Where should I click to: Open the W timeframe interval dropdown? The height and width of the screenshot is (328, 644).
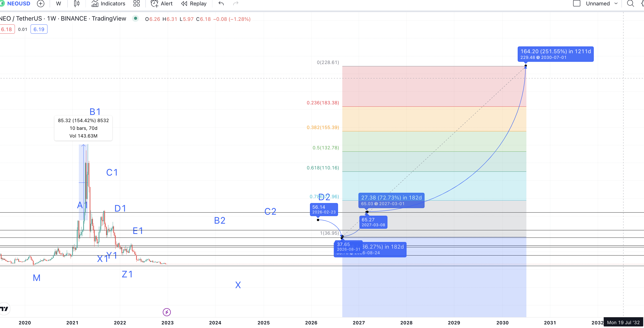pos(59,4)
